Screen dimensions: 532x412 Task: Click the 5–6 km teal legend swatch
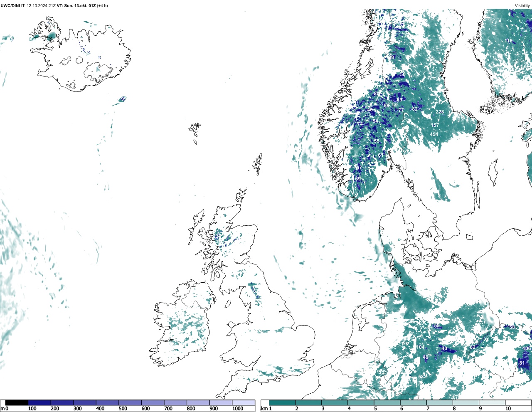point(387,402)
